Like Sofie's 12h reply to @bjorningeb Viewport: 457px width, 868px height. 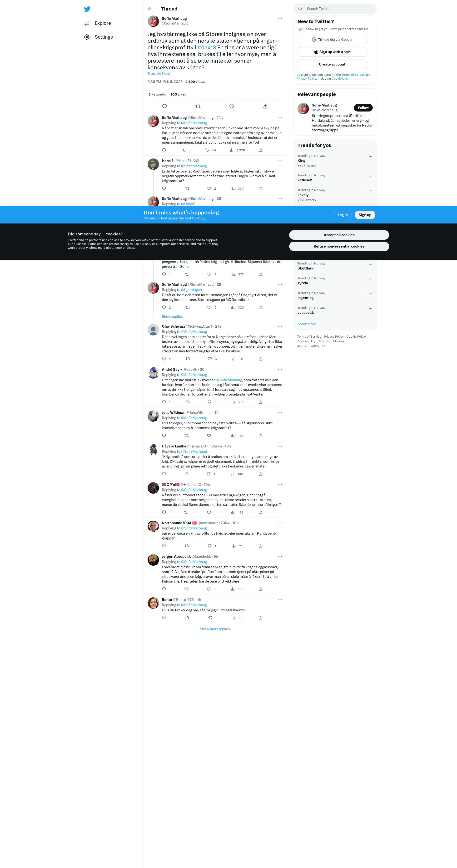pos(212,307)
